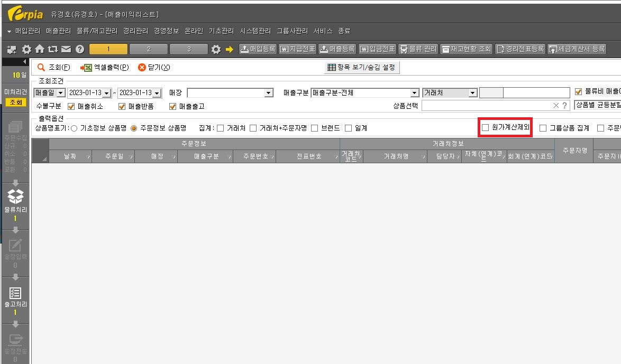621x364 pixels.
Task: Clear 상품선택 field with X icon
Action: [x=556, y=105]
